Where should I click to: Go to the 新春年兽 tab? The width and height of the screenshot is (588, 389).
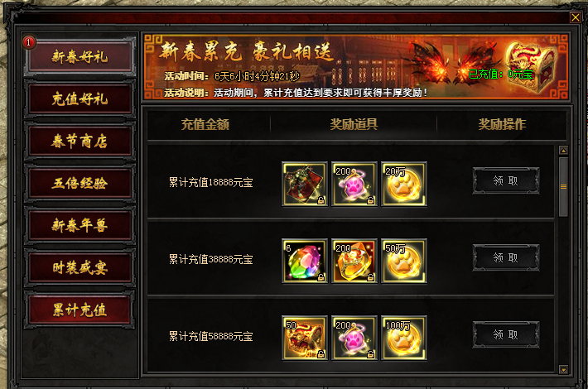pyautogui.click(x=80, y=226)
